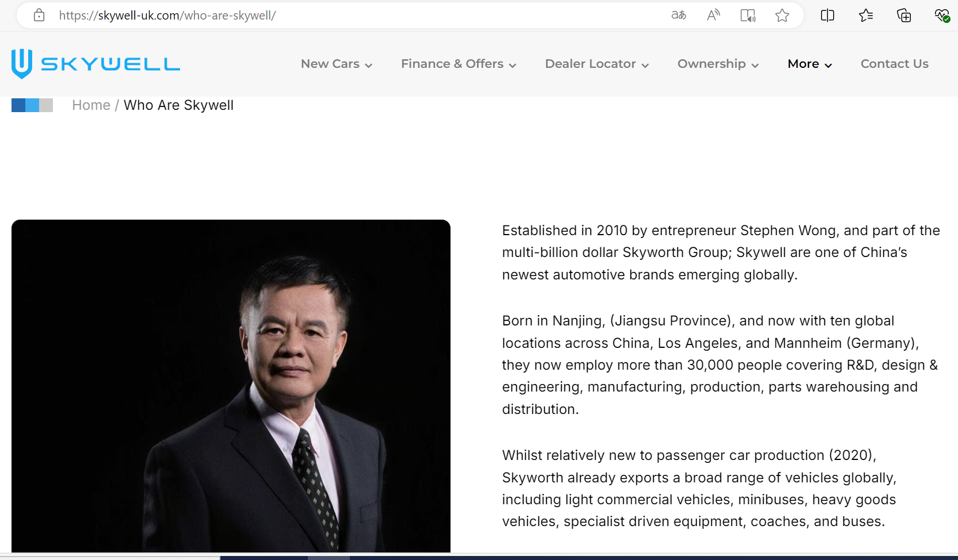
Task: Click the Who Are Skywell breadcrumb
Action: [178, 105]
